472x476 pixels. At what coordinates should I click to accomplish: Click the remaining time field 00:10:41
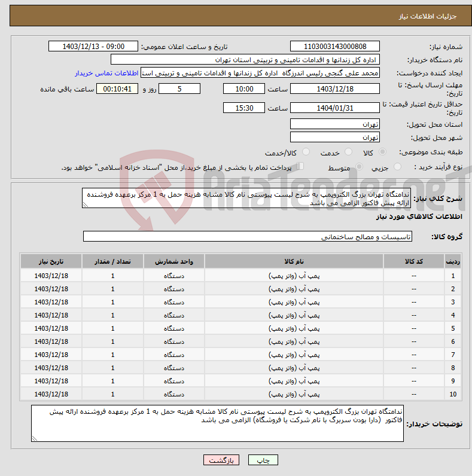(117, 89)
